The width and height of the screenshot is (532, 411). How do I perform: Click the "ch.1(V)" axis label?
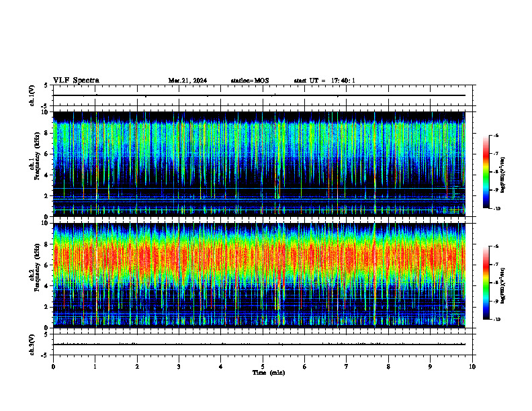tap(32, 95)
